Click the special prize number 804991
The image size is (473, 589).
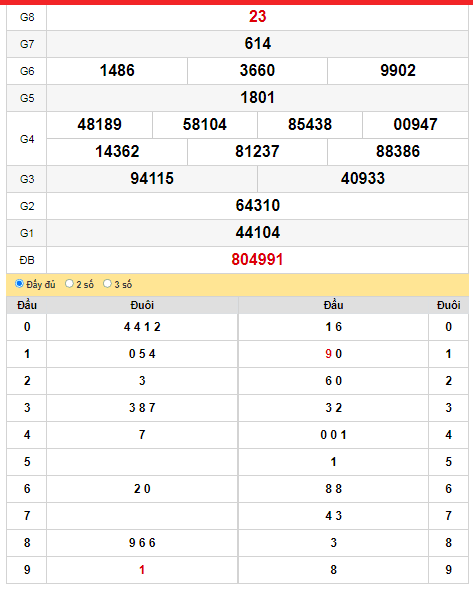click(257, 260)
